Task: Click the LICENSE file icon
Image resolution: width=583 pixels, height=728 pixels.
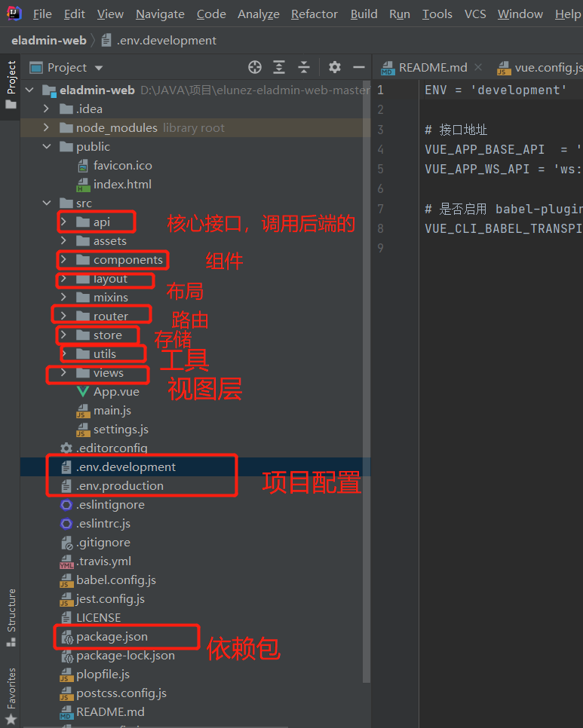Action: point(66,617)
